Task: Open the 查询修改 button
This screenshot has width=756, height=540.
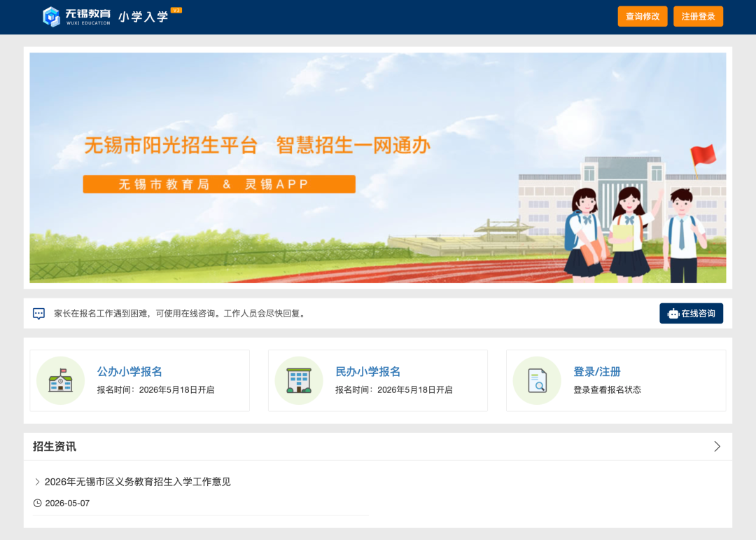Action: point(642,16)
